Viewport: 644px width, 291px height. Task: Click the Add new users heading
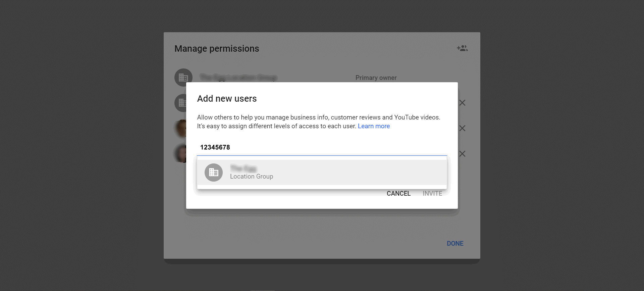227,99
